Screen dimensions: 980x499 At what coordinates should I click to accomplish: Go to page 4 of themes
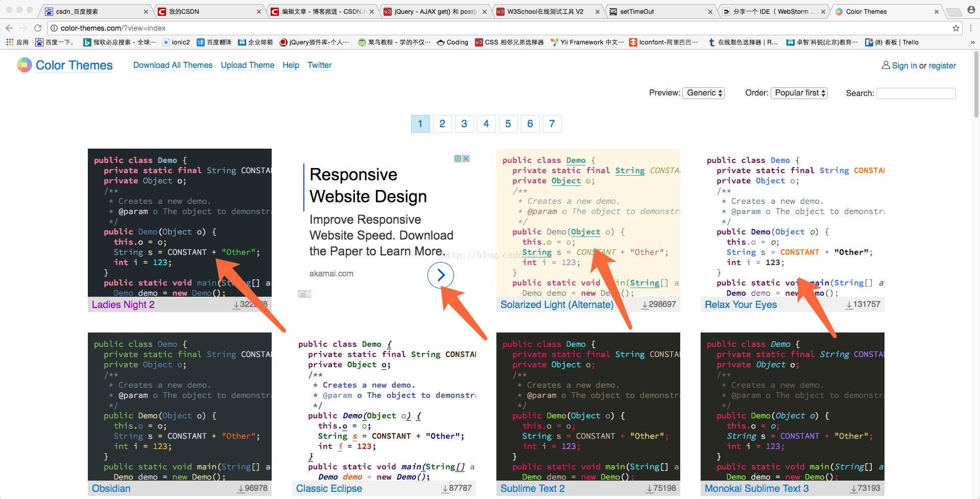click(486, 124)
